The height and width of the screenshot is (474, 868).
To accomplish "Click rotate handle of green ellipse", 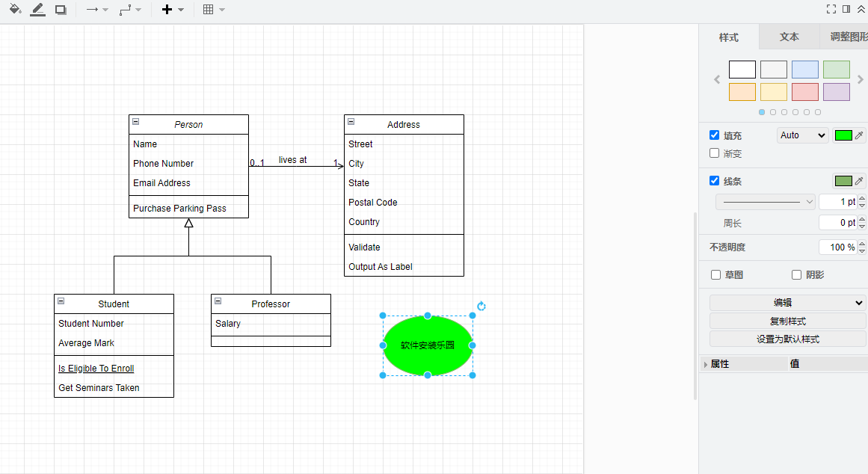I will coord(481,306).
